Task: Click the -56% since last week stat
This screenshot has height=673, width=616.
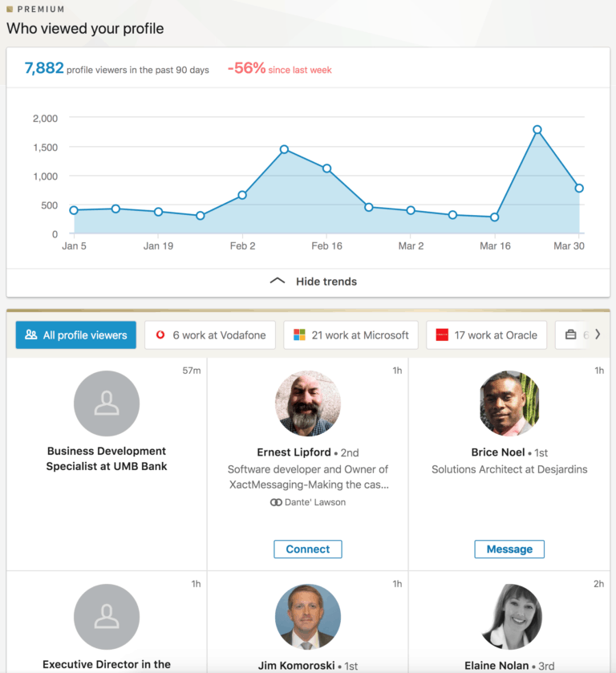Action: click(279, 68)
